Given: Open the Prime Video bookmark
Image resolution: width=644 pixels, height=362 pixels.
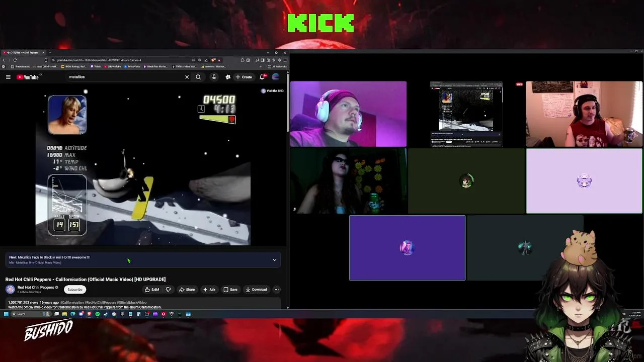Looking at the screenshot, I should [x=132, y=66].
